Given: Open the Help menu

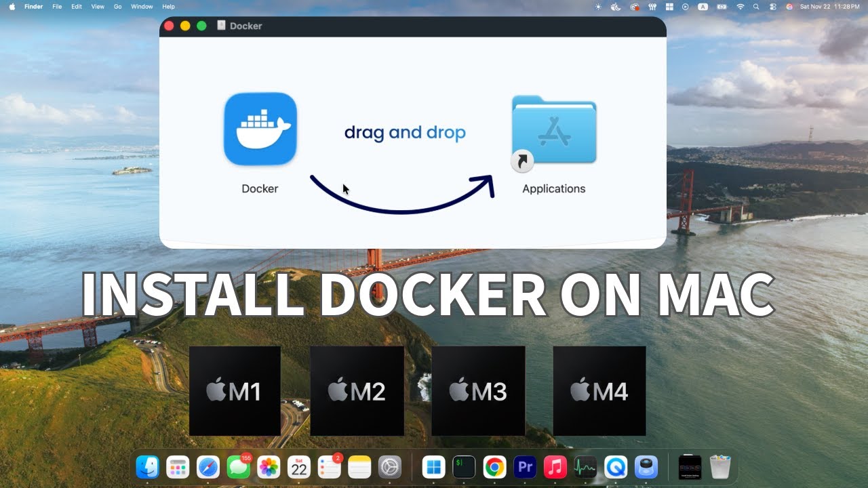Looking at the screenshot, I should pos(168,6).
